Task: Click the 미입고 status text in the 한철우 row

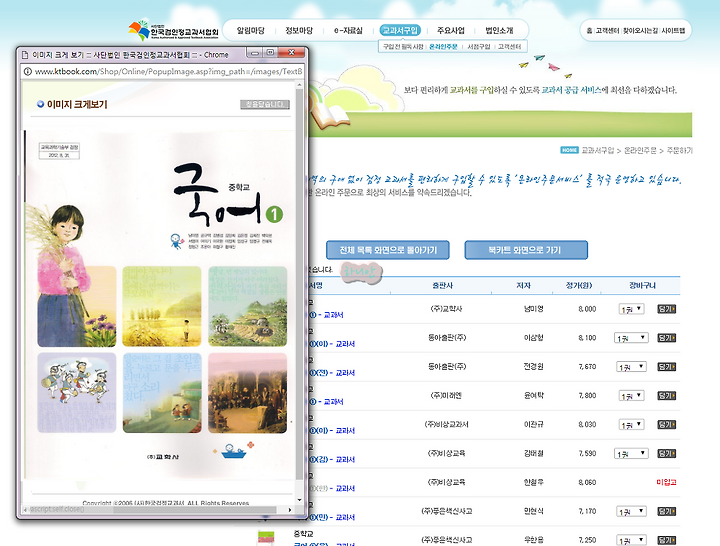Action: point(666,482)
